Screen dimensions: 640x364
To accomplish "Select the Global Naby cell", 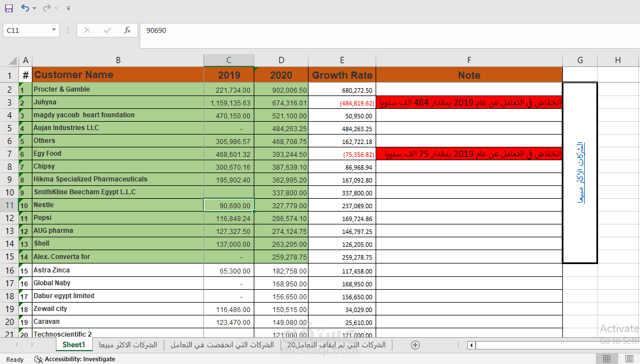I will 118,283.
